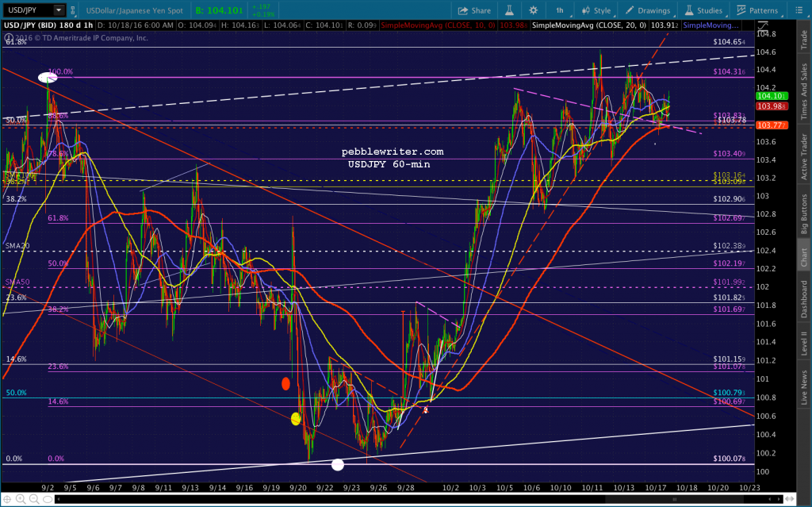Click the price axis scale-mode icon

click(763, 25)
